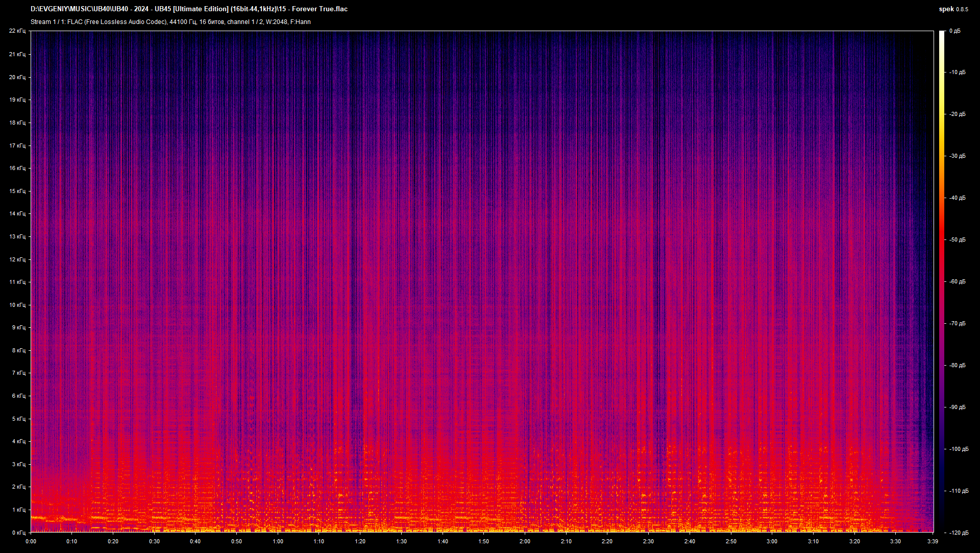Click the -120 дБ level scale label
980x553 pixels.
coord(959,533)
